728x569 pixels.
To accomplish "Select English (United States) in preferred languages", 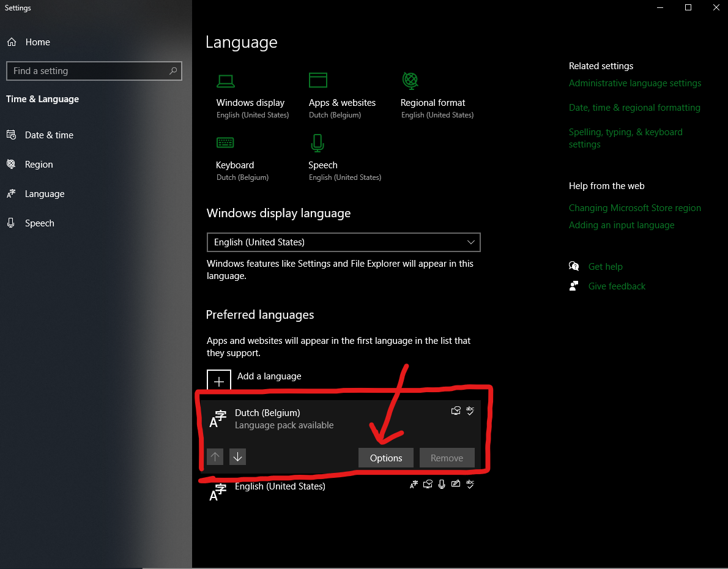I will (x=280, y=487).
